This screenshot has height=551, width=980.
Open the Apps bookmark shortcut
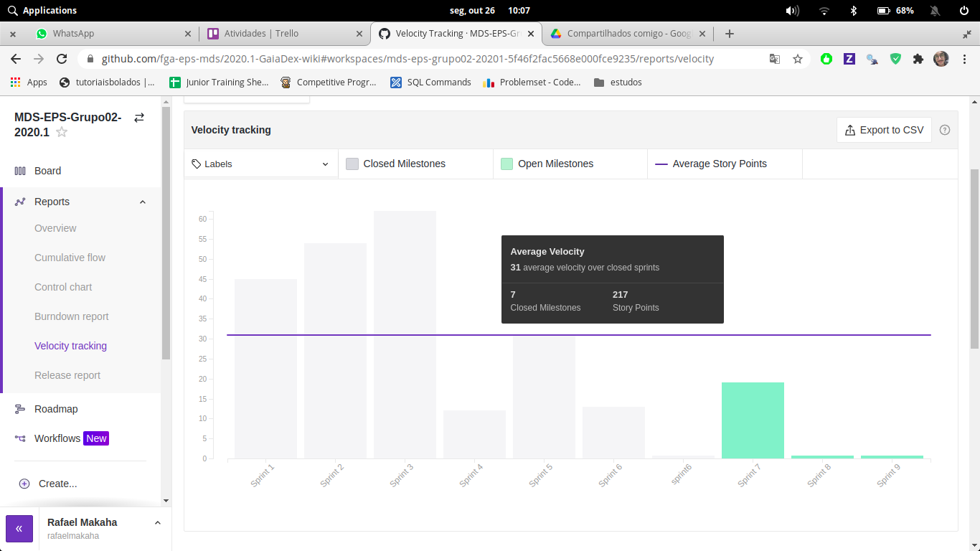pyautogui.click(x=29, y=83)
